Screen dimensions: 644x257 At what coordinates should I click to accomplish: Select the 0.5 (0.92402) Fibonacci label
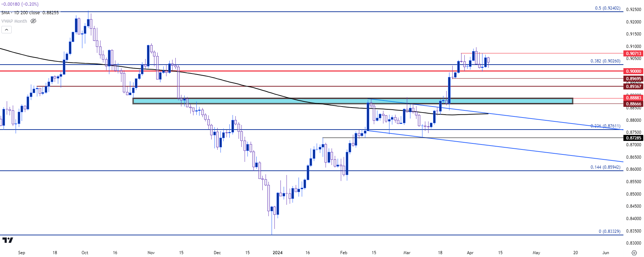click(x=608, y=8)
